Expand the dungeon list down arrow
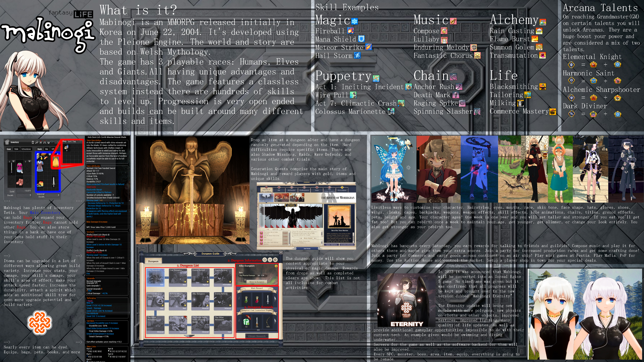 point(189,336)
